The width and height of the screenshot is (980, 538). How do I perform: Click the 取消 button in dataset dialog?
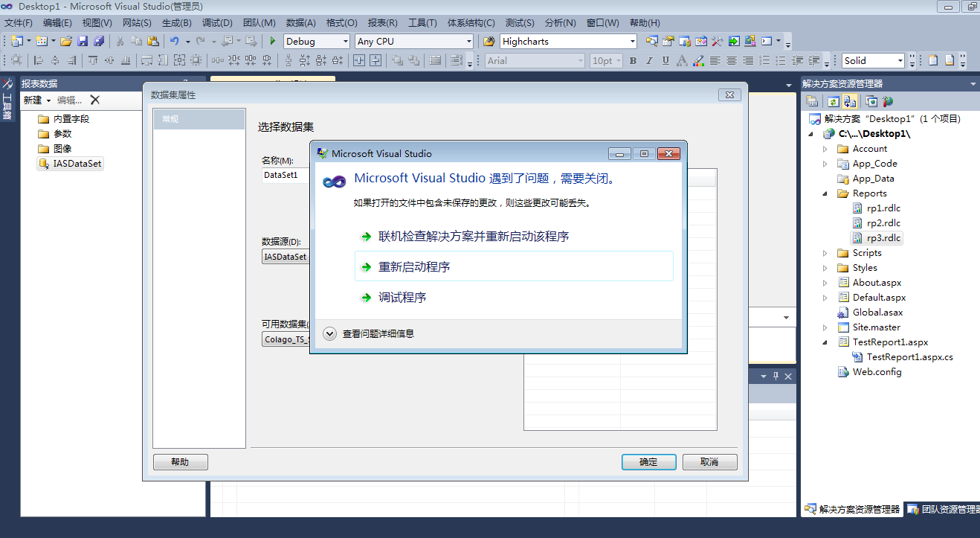709,462
